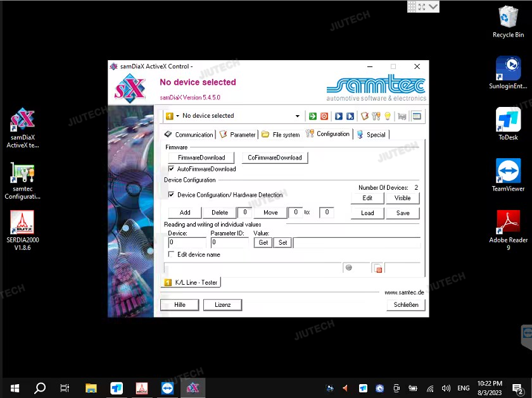Enable the Edit device name checkbox
Screen dimensions: 532x398
(172, 254)
